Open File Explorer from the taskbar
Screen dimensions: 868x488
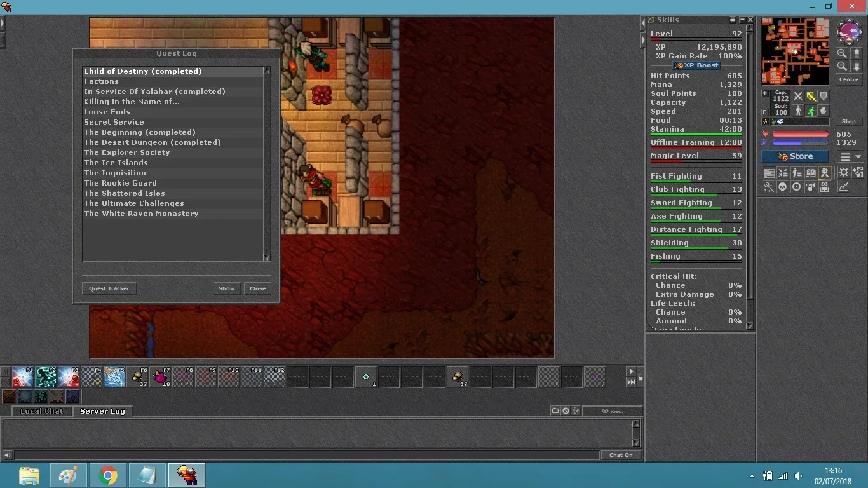tap(29, 475)
